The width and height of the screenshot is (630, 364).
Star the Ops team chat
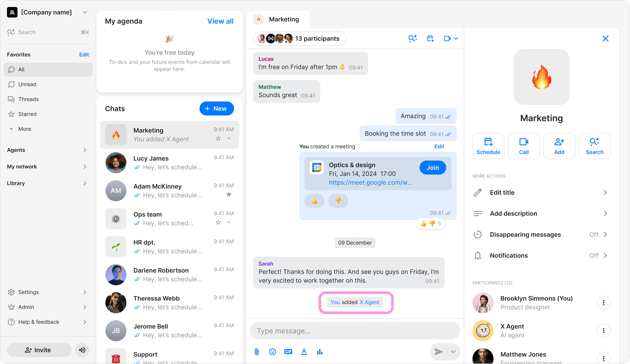point(218,222)
